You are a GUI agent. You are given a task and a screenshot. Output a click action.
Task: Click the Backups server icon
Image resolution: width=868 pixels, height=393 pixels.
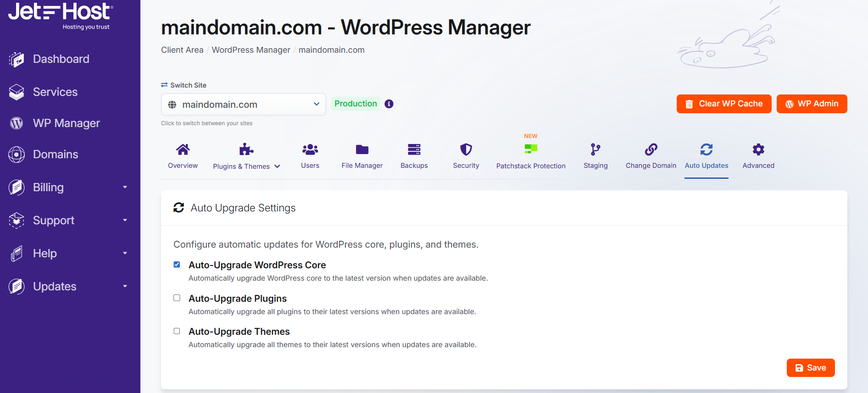(414, 149)
